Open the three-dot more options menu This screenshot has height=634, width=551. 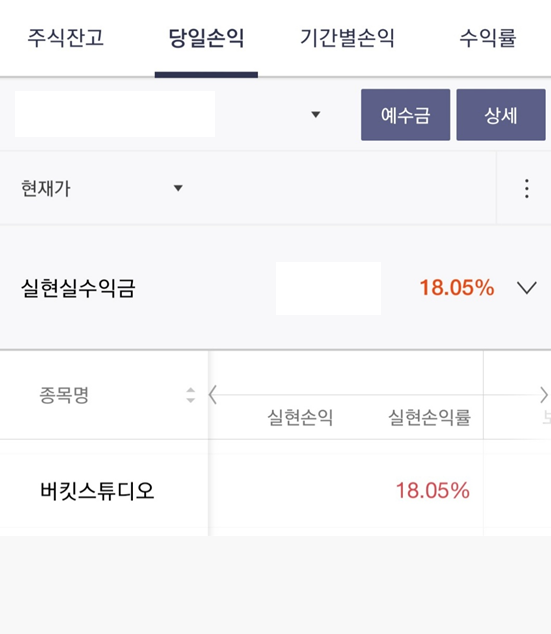526,188
